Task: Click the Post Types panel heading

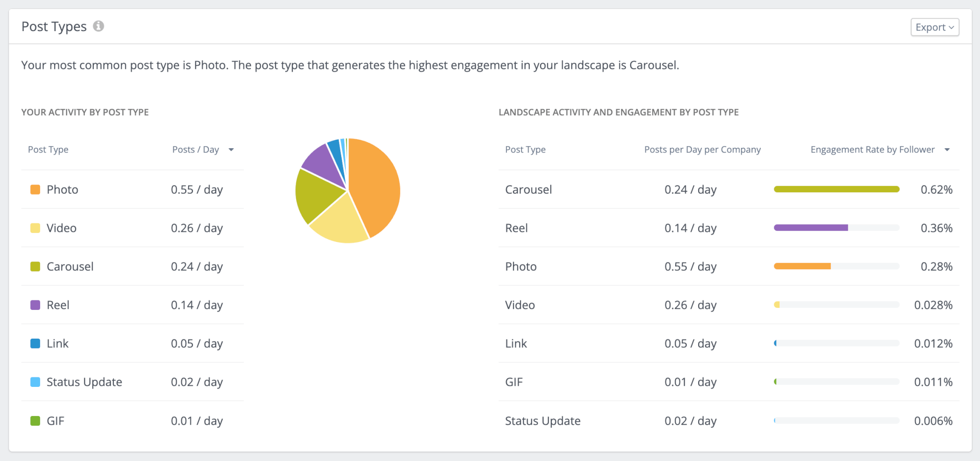Action: (x=54, y=26)
